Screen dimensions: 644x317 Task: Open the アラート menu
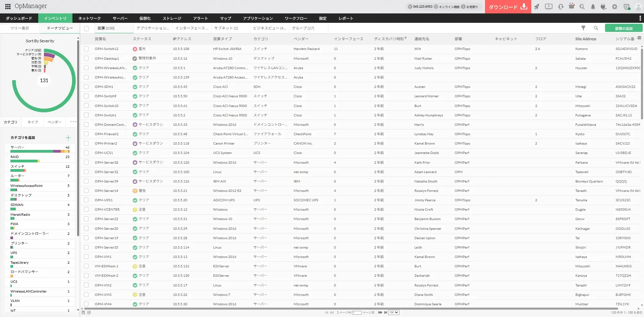(x=201, y=18)
